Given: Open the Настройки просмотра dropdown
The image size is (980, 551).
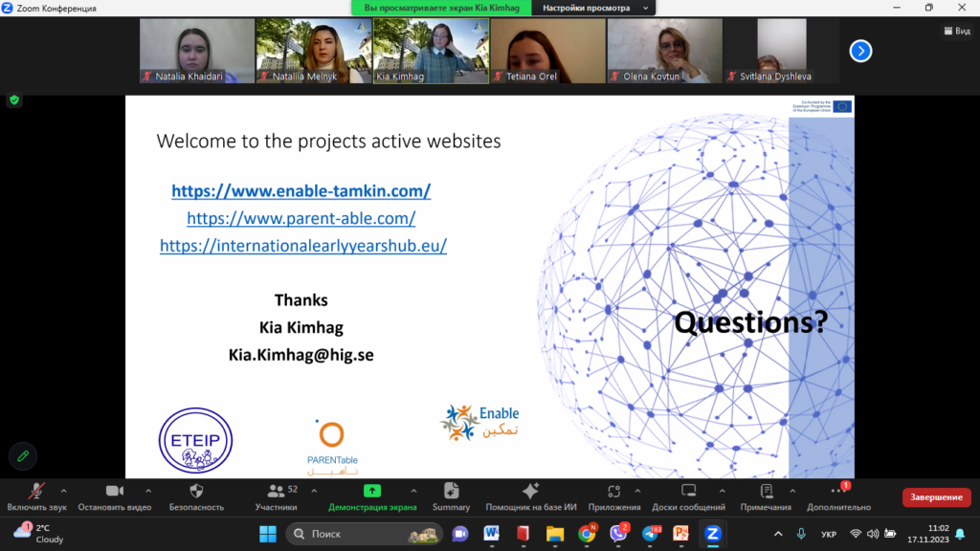Looking at the screenshot, I should [593, 8].
